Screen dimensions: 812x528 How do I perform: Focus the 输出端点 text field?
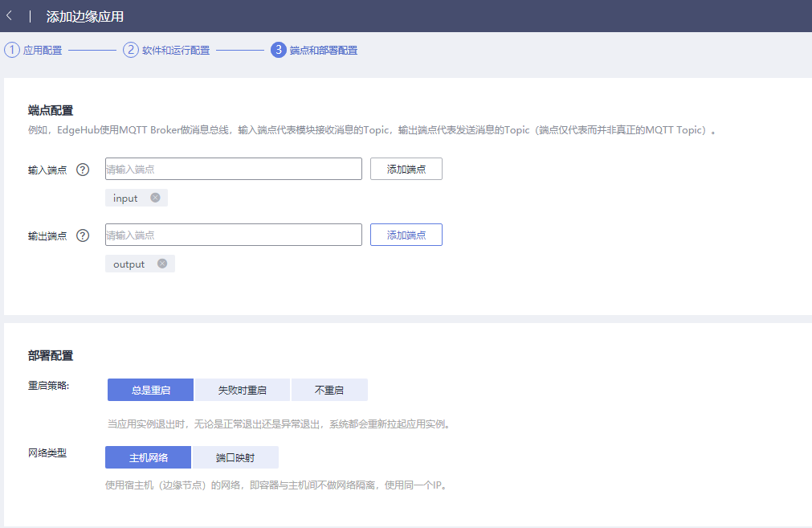tap(234, 235)
